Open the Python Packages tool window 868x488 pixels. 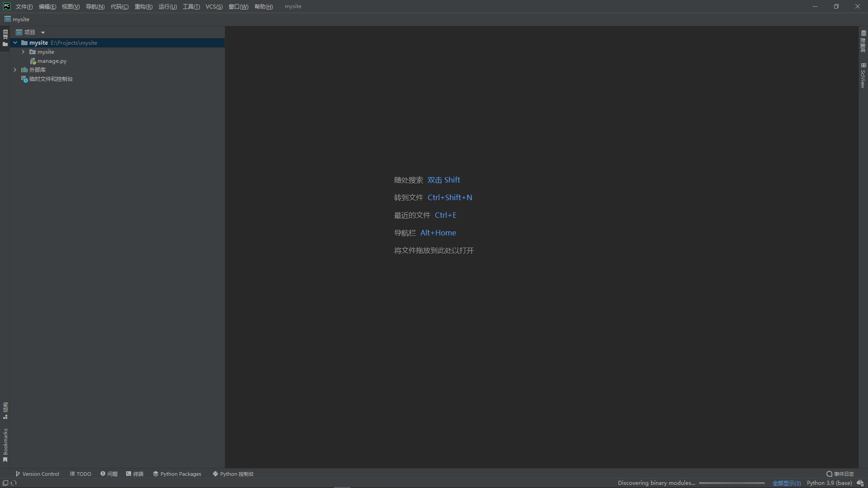click(177, 474)
